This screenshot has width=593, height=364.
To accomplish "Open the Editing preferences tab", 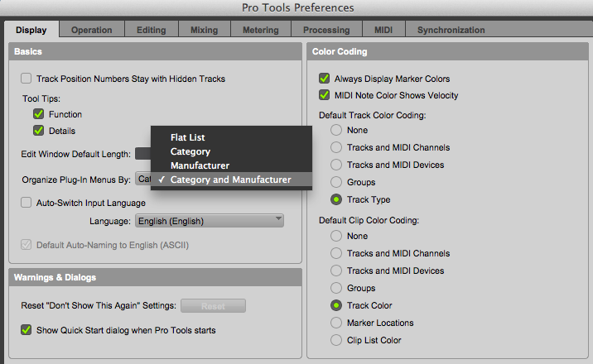I will [x=152, y=30].
